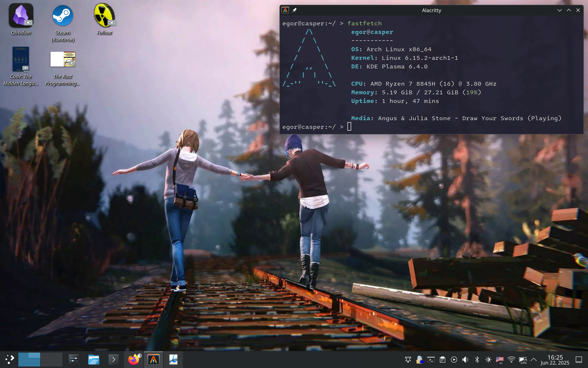Click the AMD Ryzen 7 8845H line

(x=424, y=84)
